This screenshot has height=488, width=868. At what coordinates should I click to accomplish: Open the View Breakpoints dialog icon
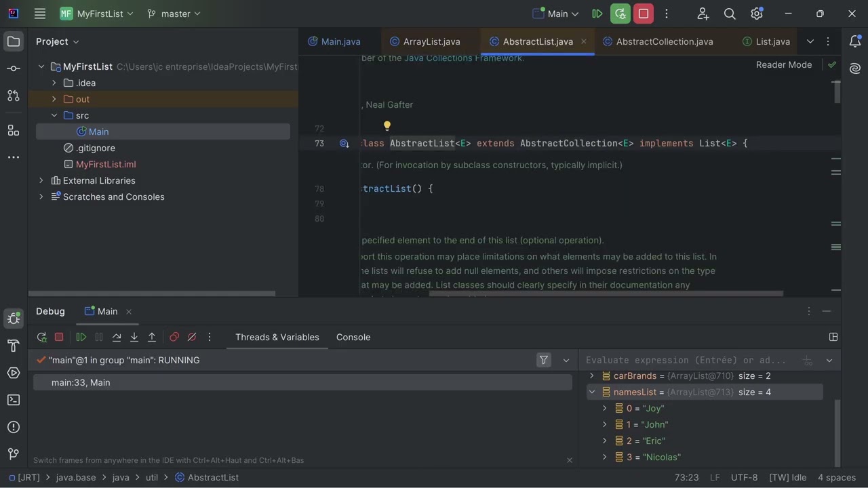[x=174, y=337]
